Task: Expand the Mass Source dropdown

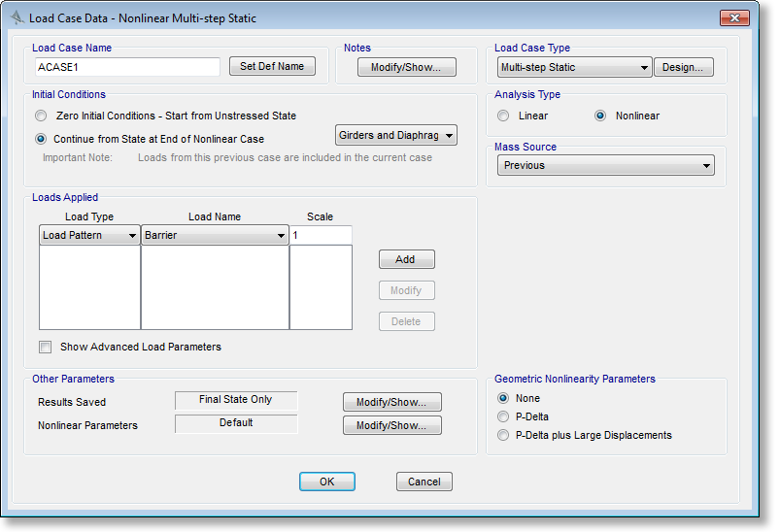Action: coord(606,166)
